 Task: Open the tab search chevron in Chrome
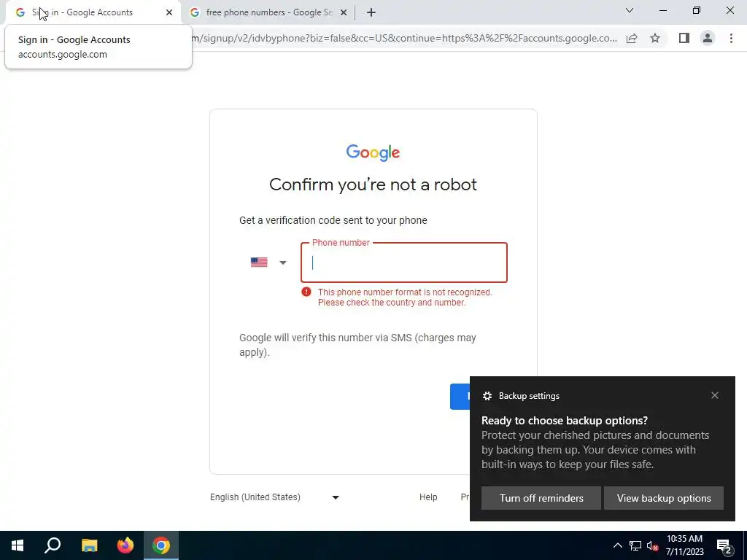(x=630, y=10)
